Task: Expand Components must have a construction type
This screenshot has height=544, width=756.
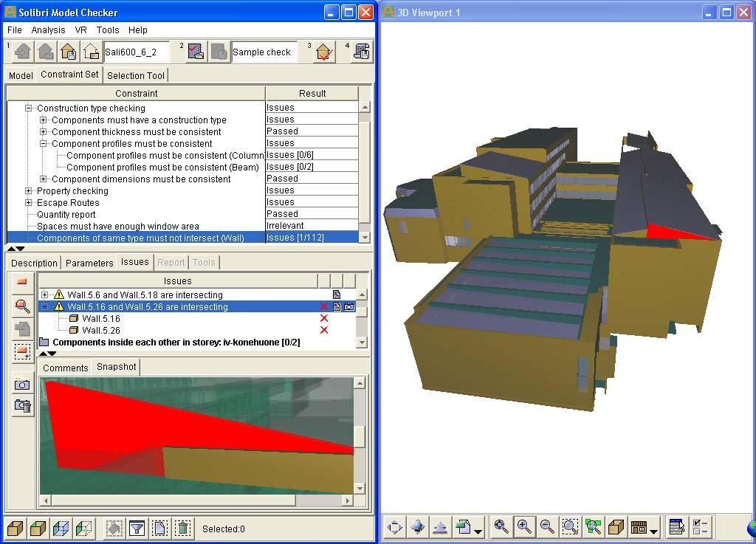Action: [x=44, y=120]
